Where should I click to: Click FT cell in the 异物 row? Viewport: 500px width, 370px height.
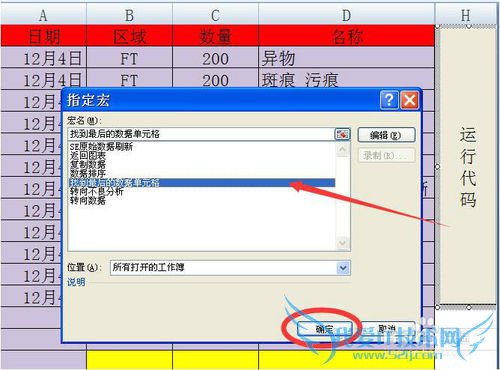coord(129,58)
